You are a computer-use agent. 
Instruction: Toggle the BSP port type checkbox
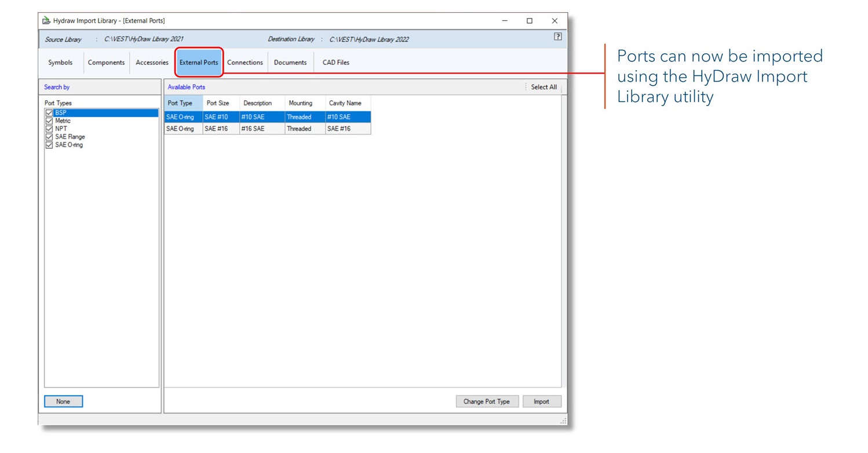49,113
